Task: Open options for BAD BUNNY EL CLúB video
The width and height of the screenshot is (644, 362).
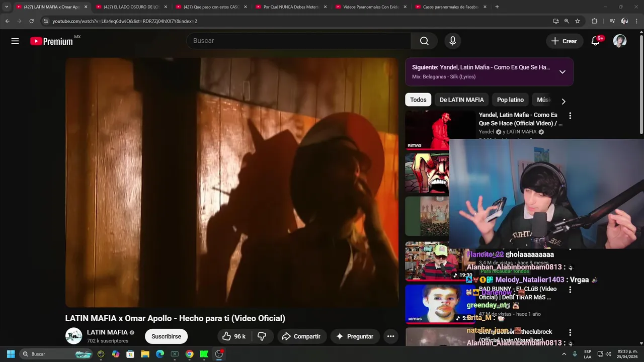Action: point(570,290)
